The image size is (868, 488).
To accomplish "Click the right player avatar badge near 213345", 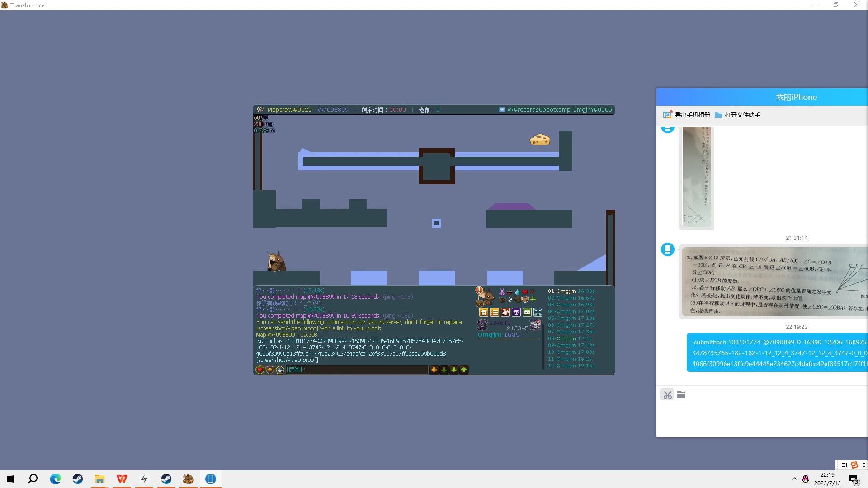I will [x=535, y=325].
